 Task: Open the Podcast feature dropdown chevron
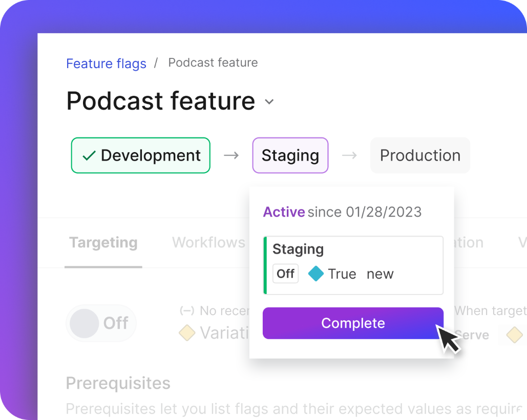click(269, 102)
